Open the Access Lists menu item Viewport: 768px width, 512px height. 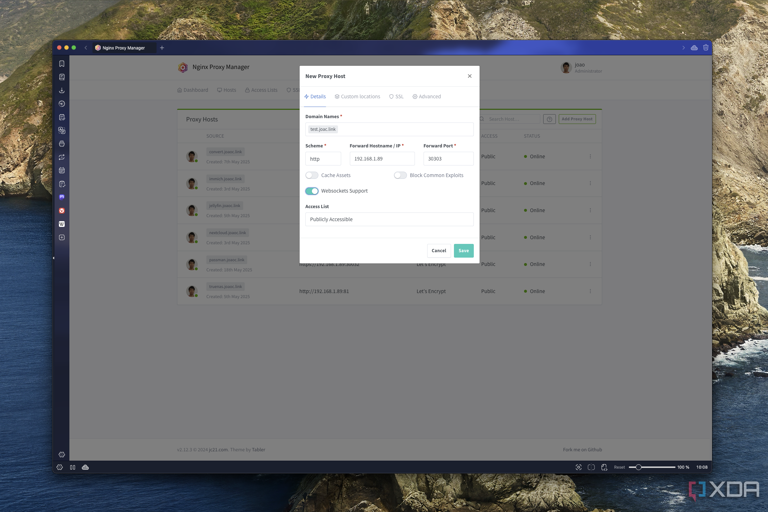tap(261, 90)
